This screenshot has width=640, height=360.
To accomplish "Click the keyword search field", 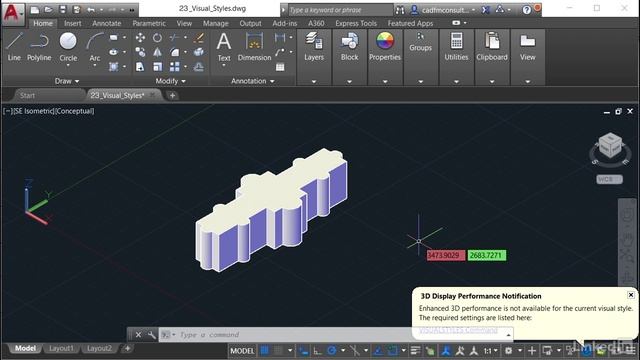I will tap(340, 9).
